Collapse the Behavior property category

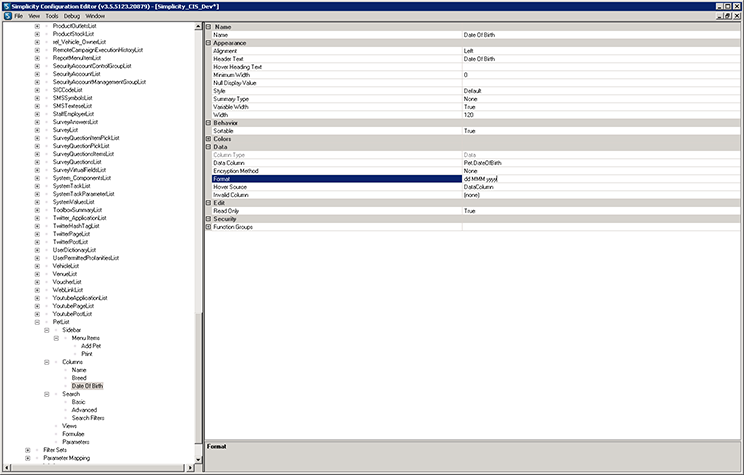[x=208, y=123]
